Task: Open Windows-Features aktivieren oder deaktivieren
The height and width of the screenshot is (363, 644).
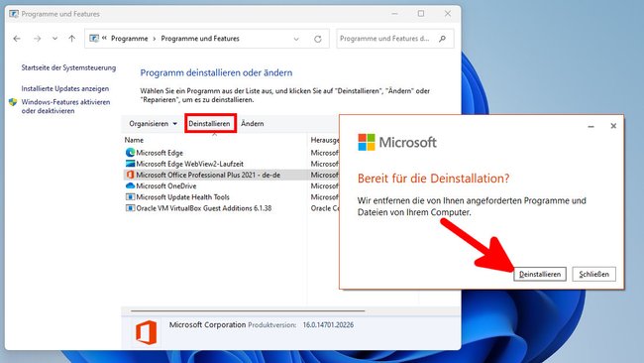Action: pos(65,106)
